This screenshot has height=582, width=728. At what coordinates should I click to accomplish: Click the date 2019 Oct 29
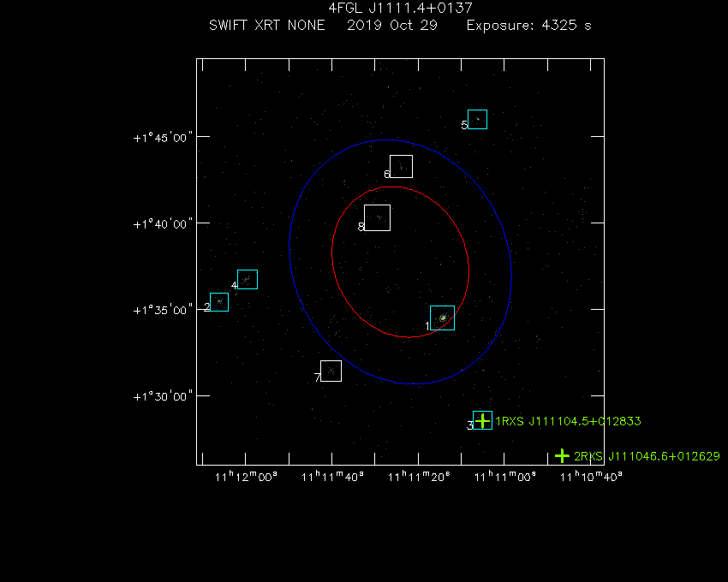coord(392,25)
